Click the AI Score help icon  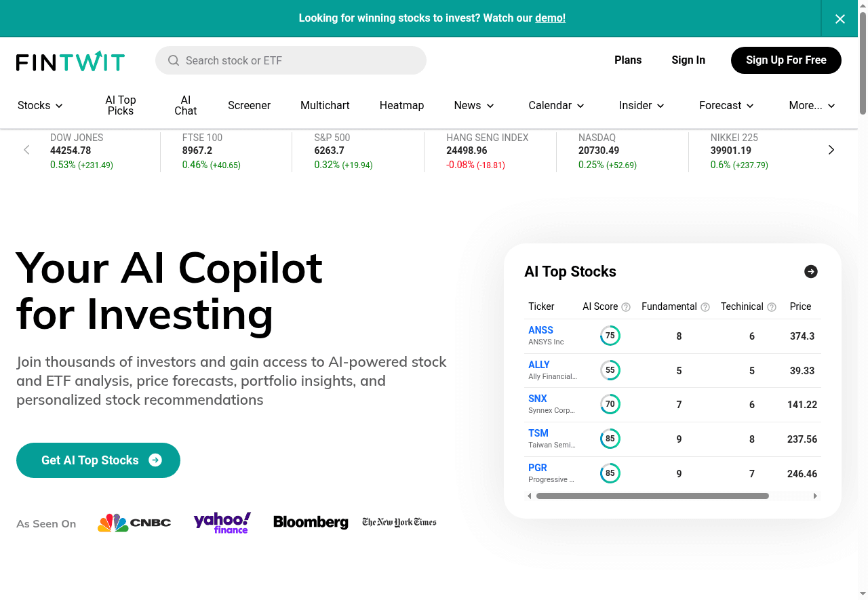coord(626,307)
